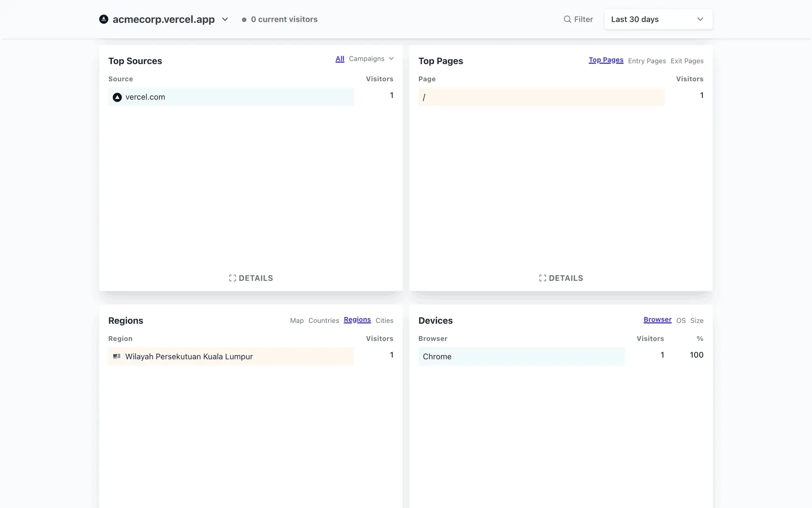Switch to the Exit Pages tab
Image resolution: width=812 pixels, height=508 pixels.
click(x=687, y=61)
